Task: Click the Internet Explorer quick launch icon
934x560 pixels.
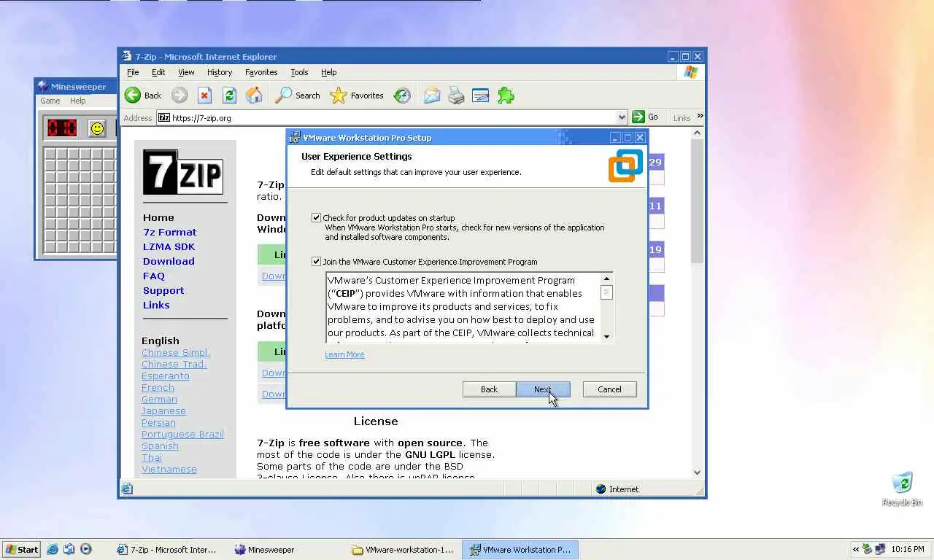Action: (53, 550)
